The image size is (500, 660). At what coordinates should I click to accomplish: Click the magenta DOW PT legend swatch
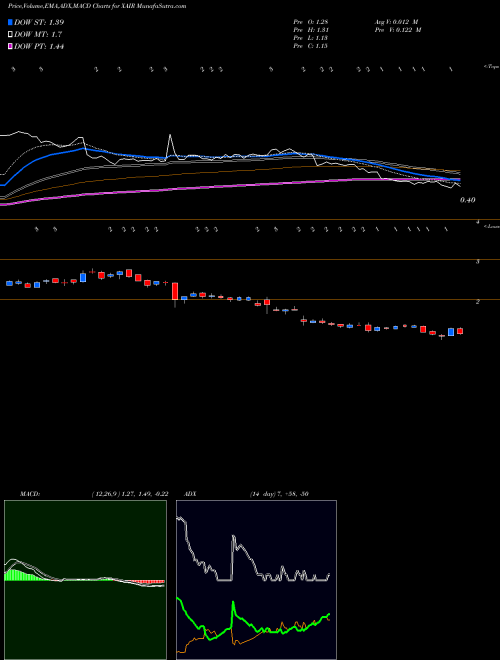pyautogui.click(x=10, y=47)
